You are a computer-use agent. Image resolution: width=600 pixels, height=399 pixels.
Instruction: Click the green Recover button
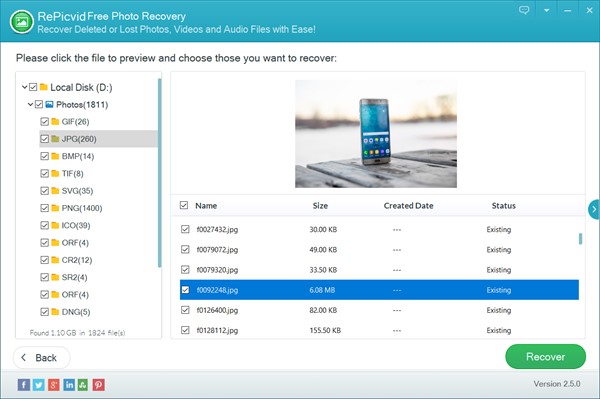coord(545,357)
